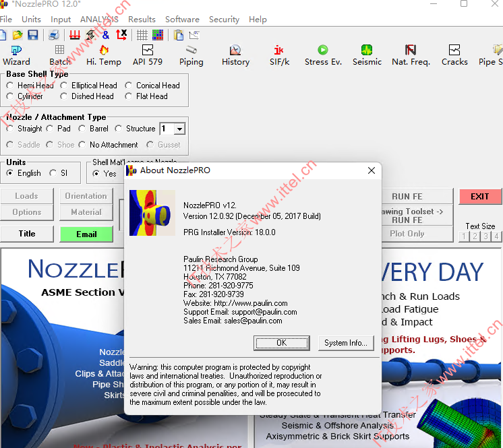Open the Hi. Temp flame tool
Image resolution: width=503 pixels, height=448 pixels.
[104, 55]
